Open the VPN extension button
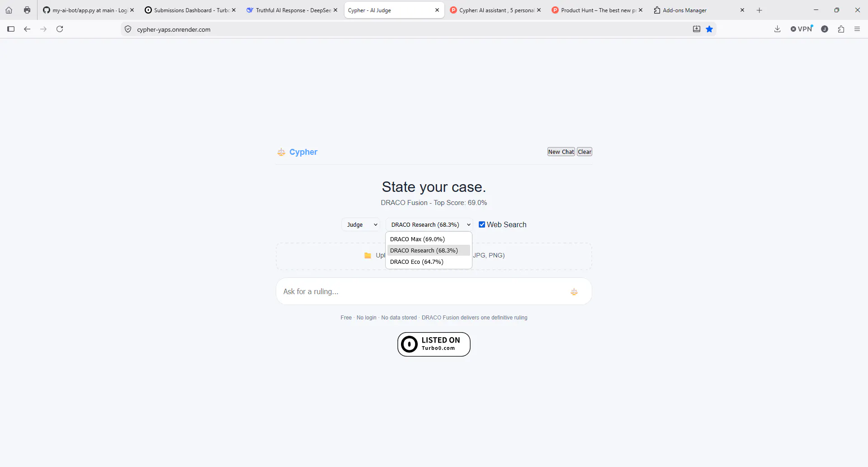The width and height of the screenshot is (868, 467). (802, 29)
